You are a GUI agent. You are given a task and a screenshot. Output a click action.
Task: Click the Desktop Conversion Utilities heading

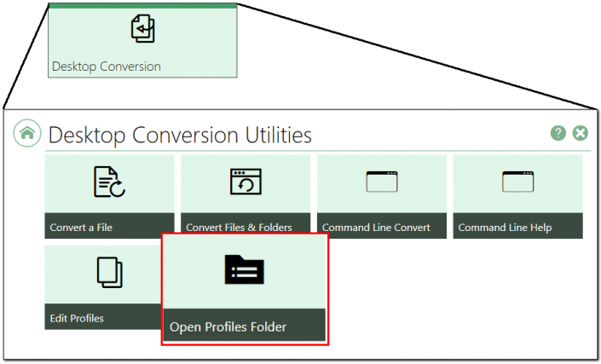pos(180,136)
